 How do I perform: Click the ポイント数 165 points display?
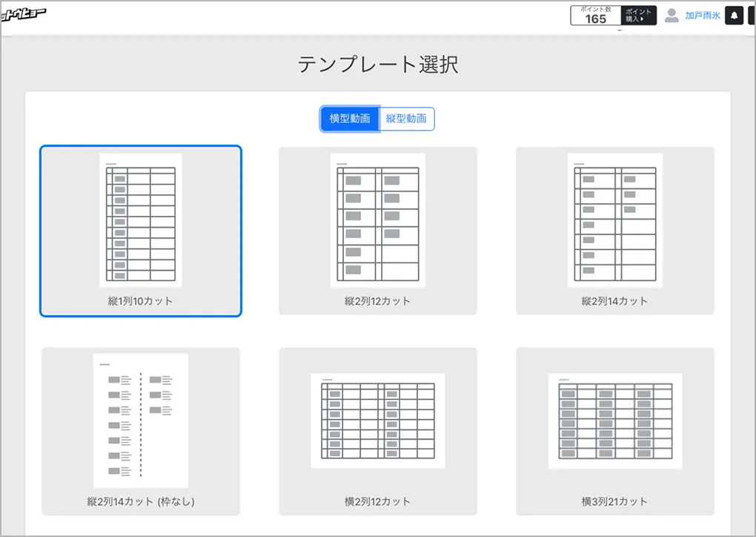pos(595,16)
